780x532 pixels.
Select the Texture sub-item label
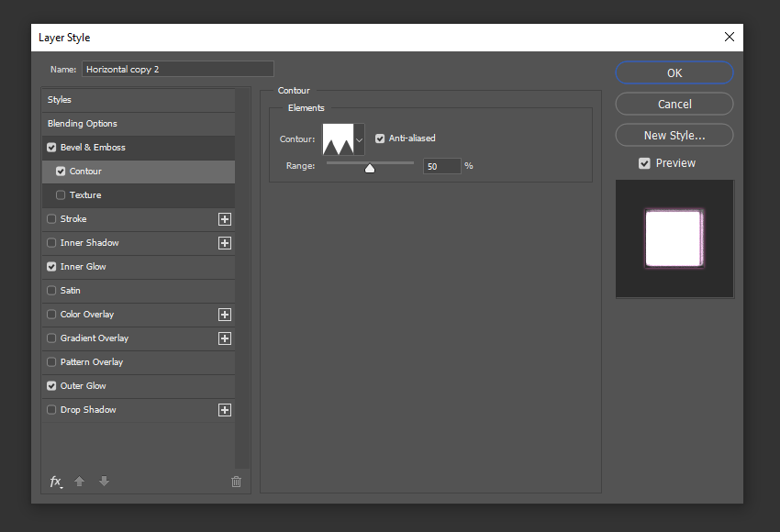tap(85, 194)
